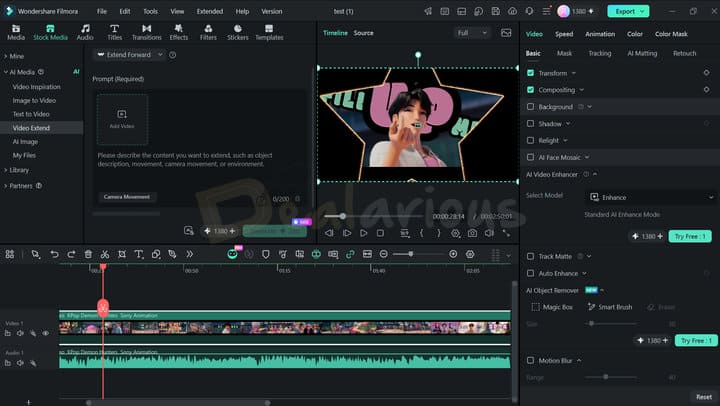The width and height of the screenshot is (720, 406).
Task: Split the clip with scissors tool
Action: (x=105, y=254)
